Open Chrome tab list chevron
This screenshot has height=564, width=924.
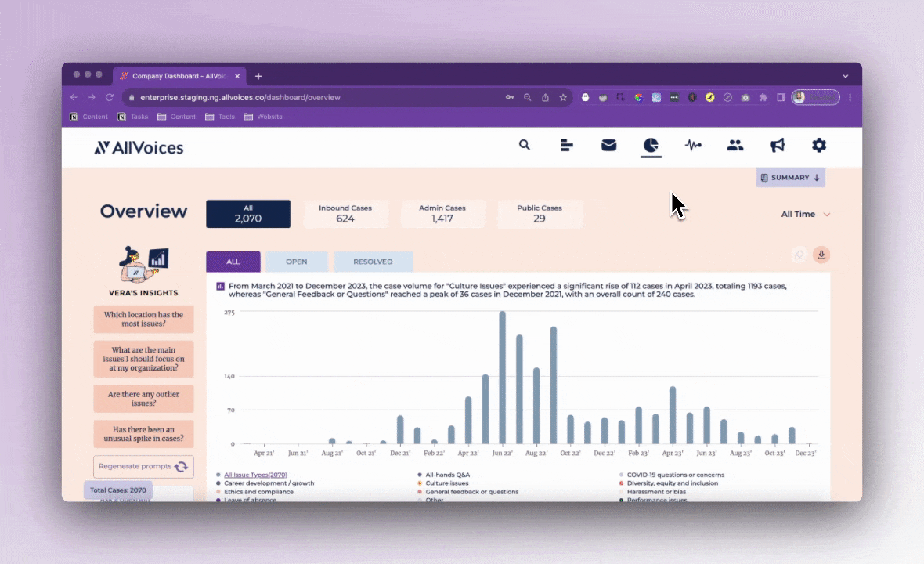pyautogui.click(x=846, y=76)
